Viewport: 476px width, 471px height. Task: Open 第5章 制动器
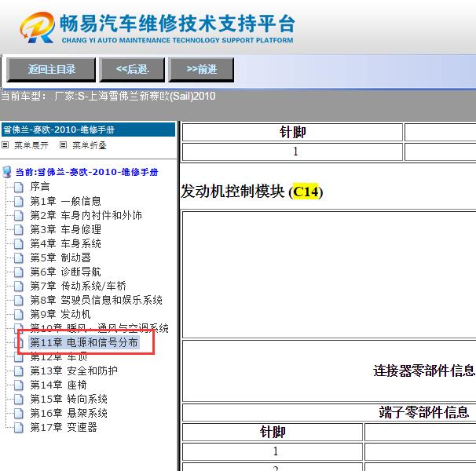(60, 257)
